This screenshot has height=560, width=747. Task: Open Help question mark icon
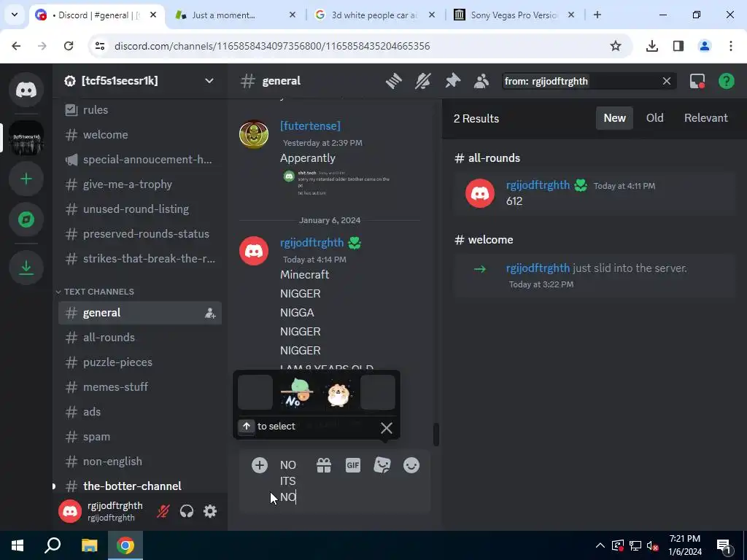(x=726, y=81)
